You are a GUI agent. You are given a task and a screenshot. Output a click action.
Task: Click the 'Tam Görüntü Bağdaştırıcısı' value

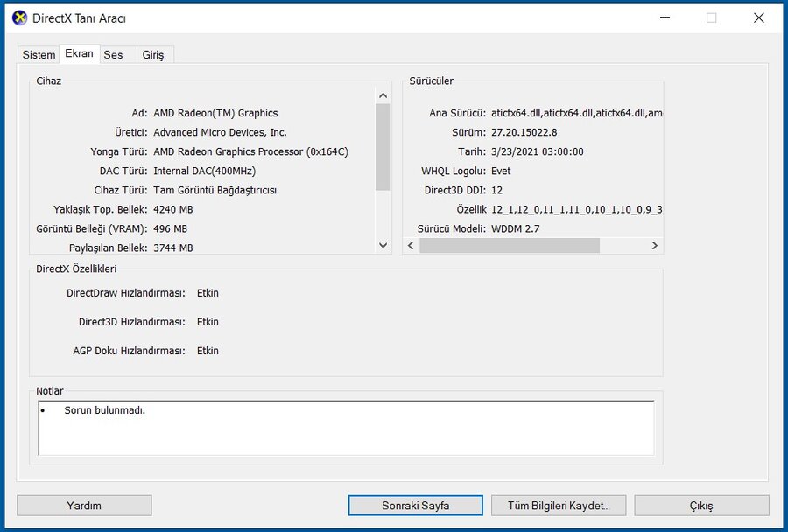tap(215, 191)
